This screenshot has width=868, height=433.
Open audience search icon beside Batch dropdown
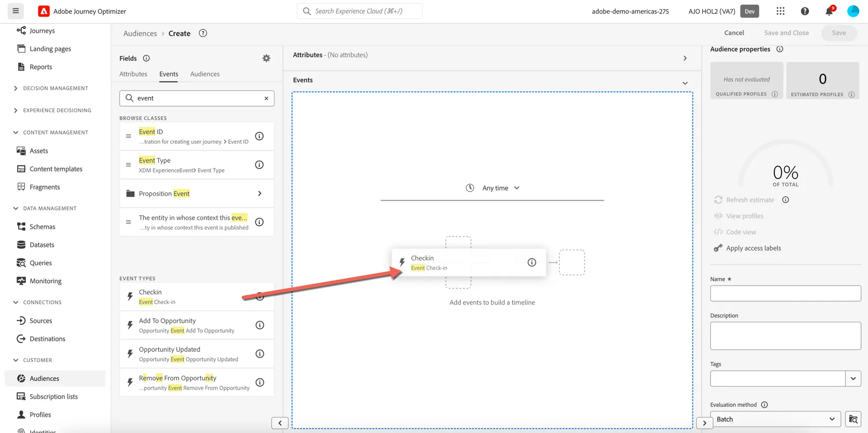point(853,419)
